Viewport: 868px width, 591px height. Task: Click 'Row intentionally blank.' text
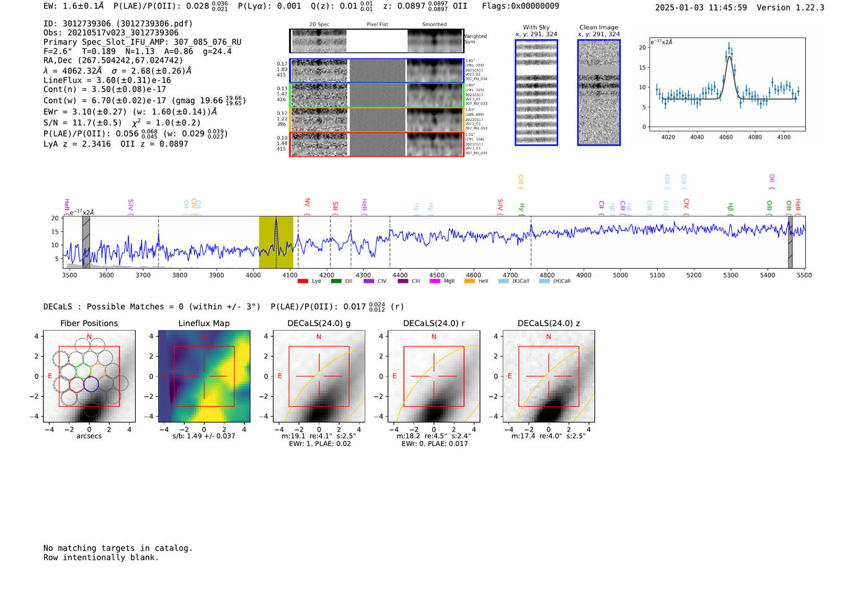click(101, 558)
